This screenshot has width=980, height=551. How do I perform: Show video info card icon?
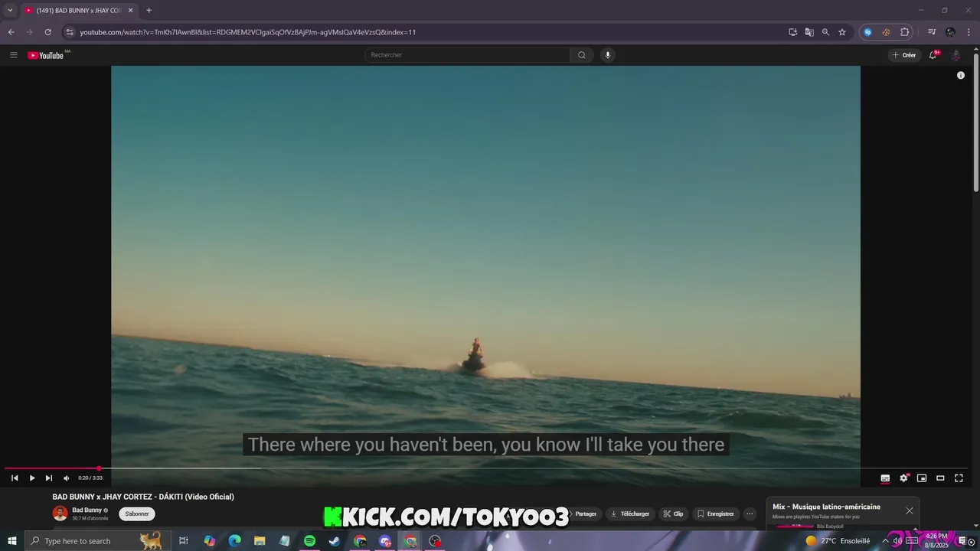961,75
